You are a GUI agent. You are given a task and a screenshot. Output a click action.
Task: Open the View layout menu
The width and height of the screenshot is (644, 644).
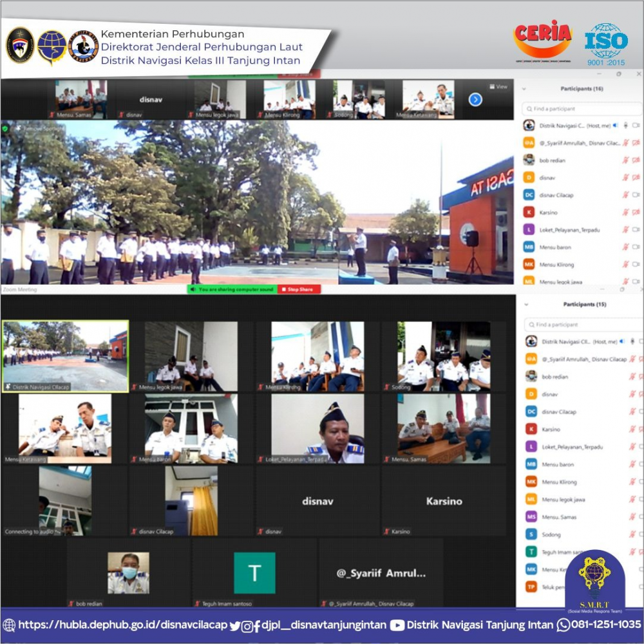[x=498, y=87]
